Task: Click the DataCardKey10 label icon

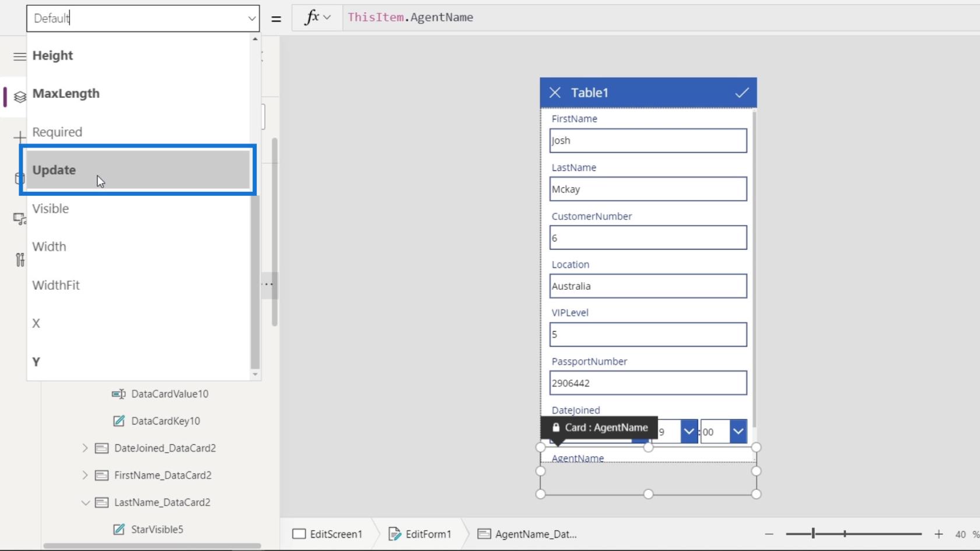Action: pyautogui.click(x=118, y=421)
